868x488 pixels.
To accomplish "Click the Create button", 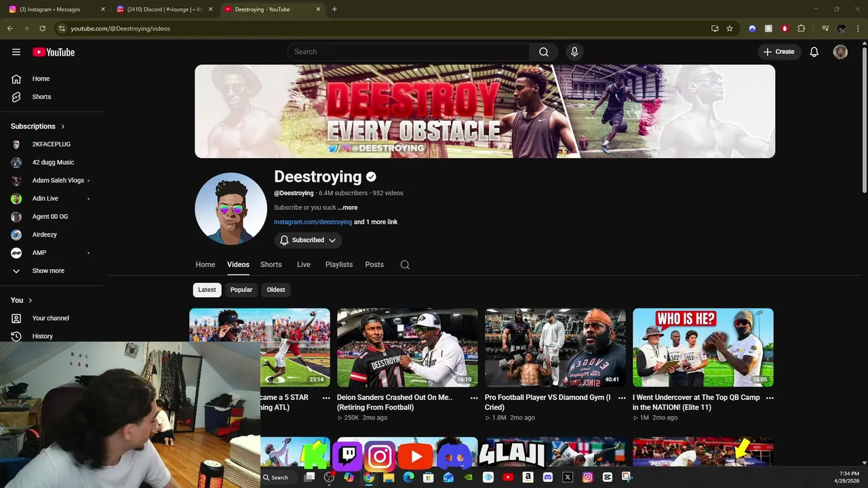I will tap(778, 52).
